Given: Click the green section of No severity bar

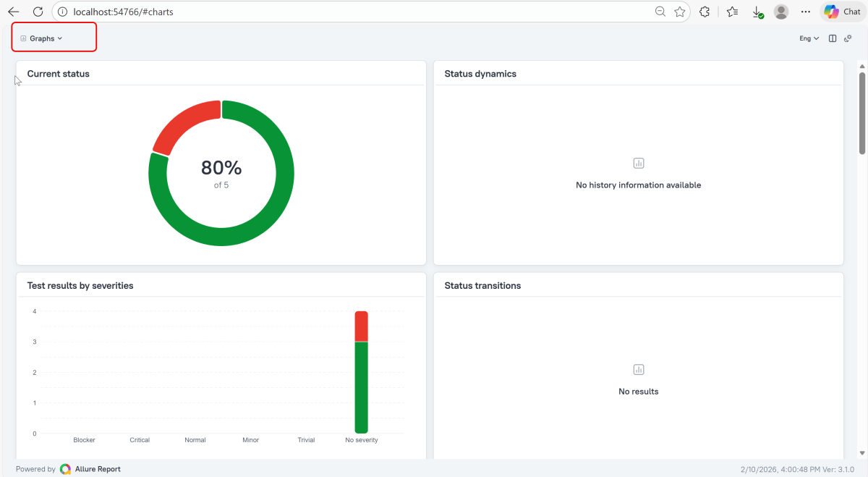Looking at the screenshot, I should click(x=361, y=387).
